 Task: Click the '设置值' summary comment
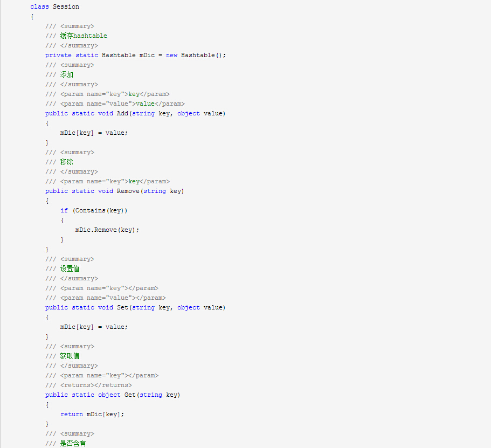[70, 269]
